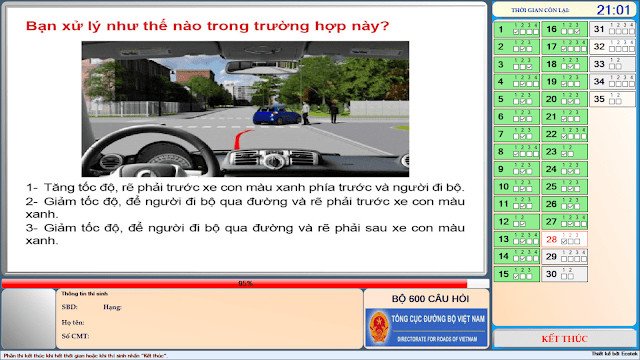Image resolution: width=640 pixels, height=360 pixels.
Task: Open question 13 cell
Action: coord(517,239)
